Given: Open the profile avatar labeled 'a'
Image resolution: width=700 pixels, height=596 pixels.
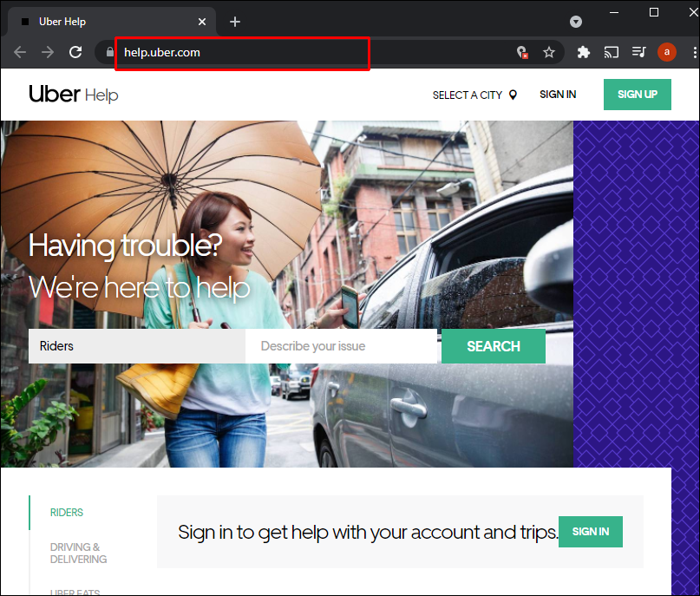Looking at the screenshot, I should (666, 52).
